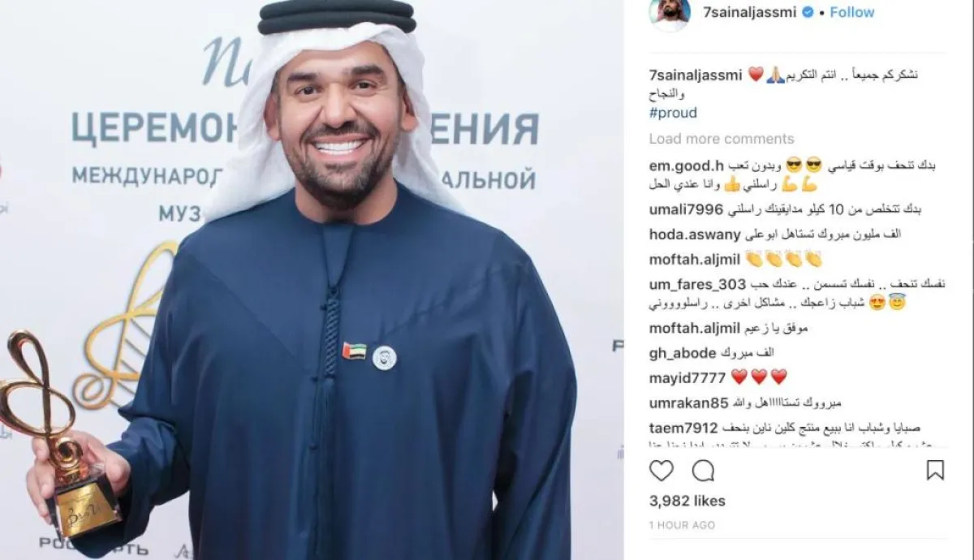The width and height of the screenshot is (974, 560).
Task: Like the post with the heart icon
Action: (x=662, y=471)
